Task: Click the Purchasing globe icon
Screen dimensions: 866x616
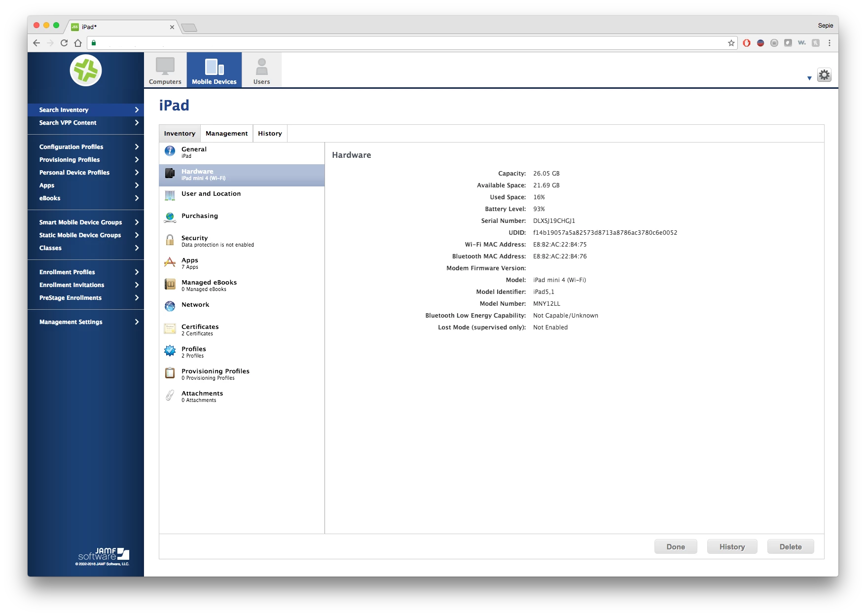Action: pos(170,217)
